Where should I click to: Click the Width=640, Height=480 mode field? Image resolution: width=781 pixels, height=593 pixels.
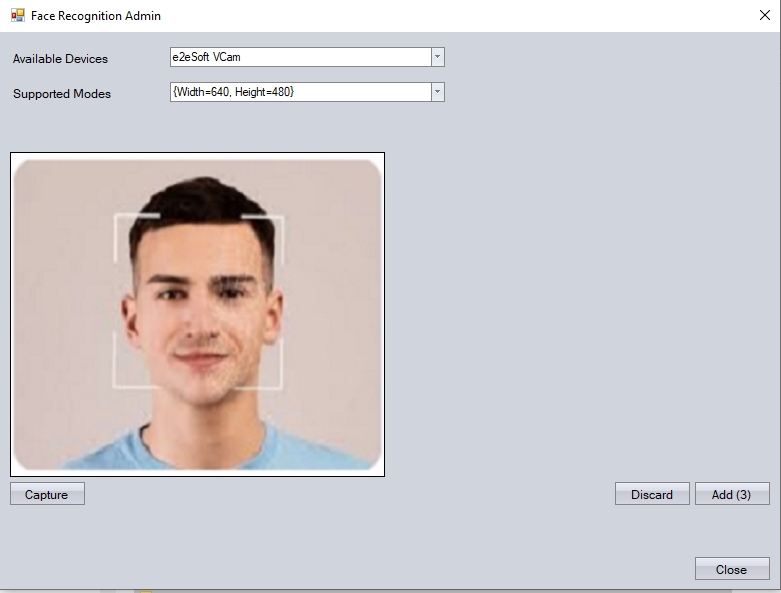[x=300, y=92]
